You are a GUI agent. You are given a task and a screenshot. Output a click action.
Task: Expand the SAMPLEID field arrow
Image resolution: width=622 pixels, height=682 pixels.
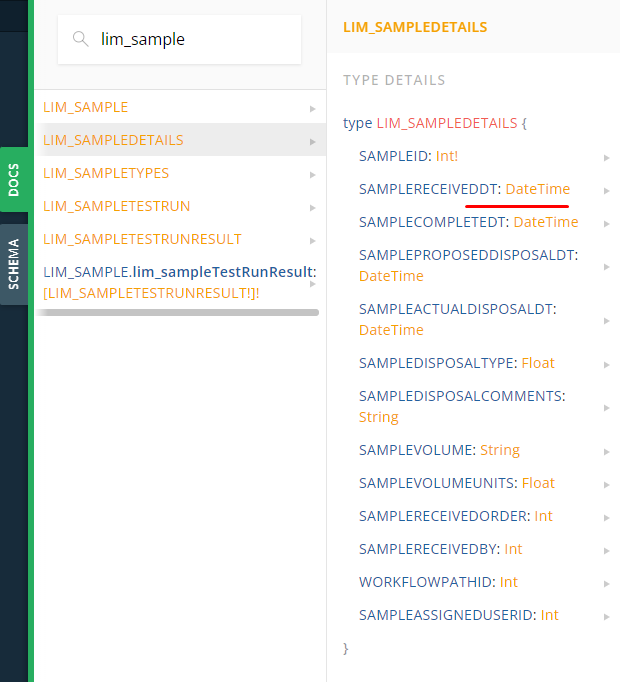click(x=607, y=157)
